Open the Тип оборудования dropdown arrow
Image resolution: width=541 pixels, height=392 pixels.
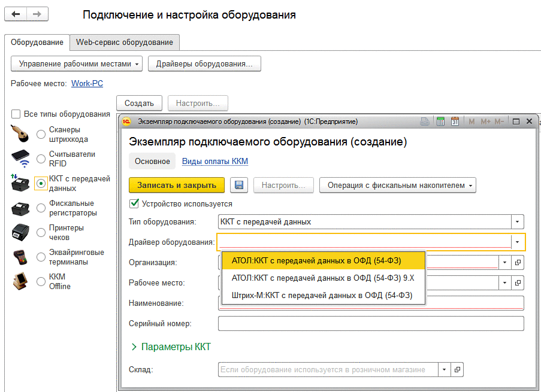[517, 221]
